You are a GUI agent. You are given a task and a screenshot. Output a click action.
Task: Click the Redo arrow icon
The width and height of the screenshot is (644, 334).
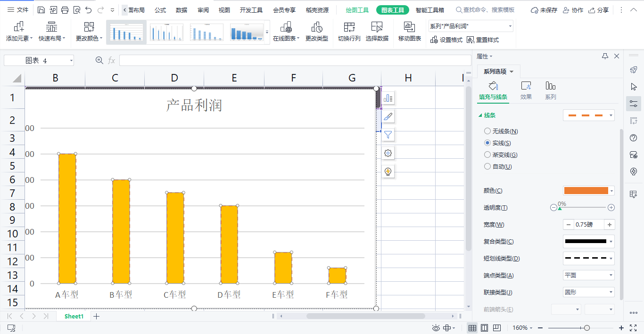point(100,10)
